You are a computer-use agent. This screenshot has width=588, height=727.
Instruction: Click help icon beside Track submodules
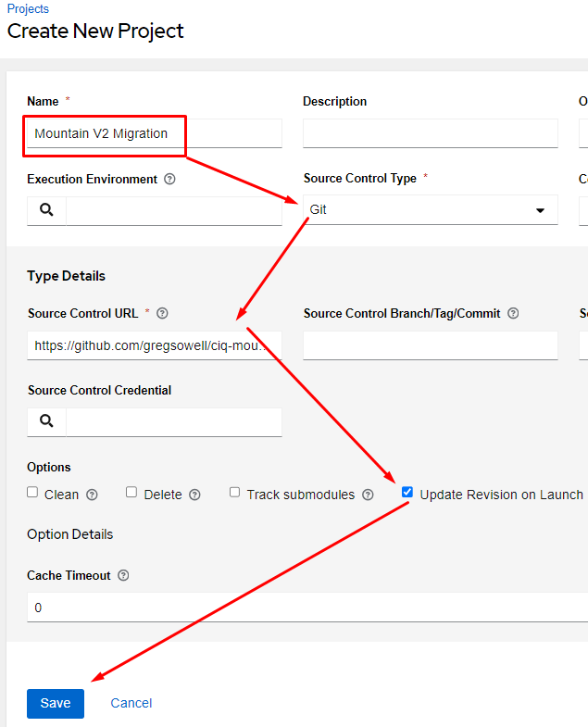(368, 495)
